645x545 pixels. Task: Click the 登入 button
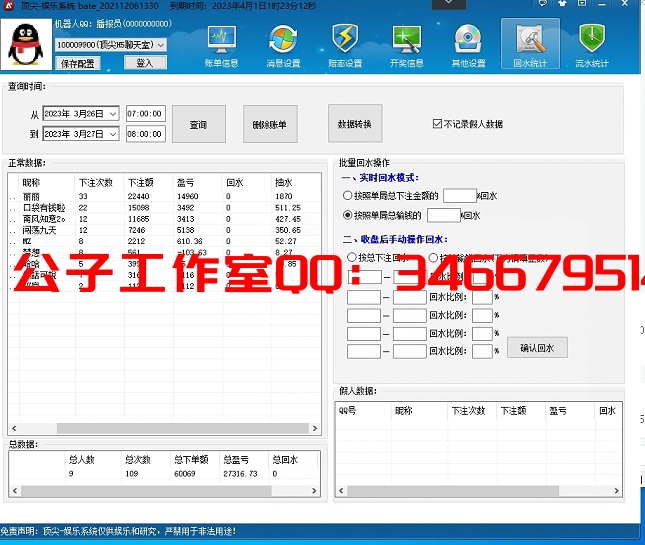point(145,63)
